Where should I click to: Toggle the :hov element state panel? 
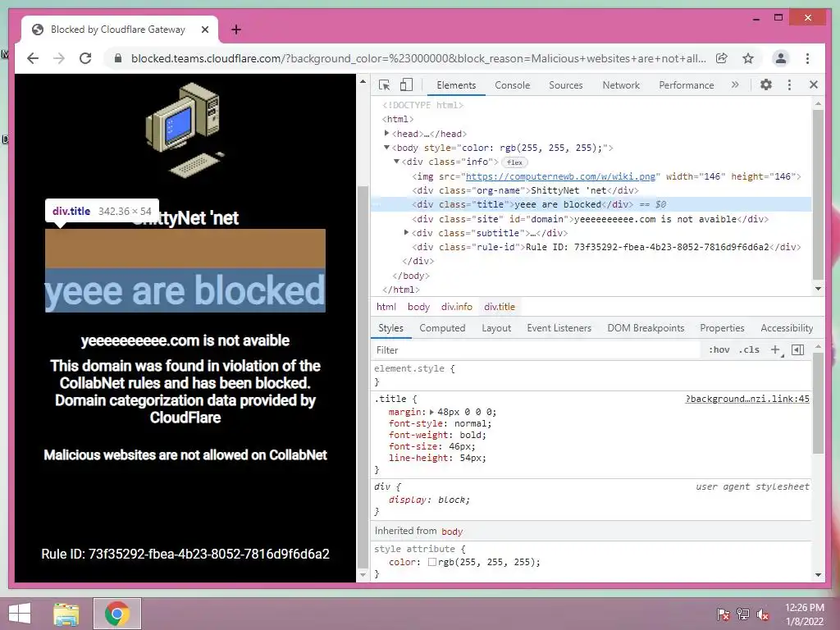tap(719, 349)
